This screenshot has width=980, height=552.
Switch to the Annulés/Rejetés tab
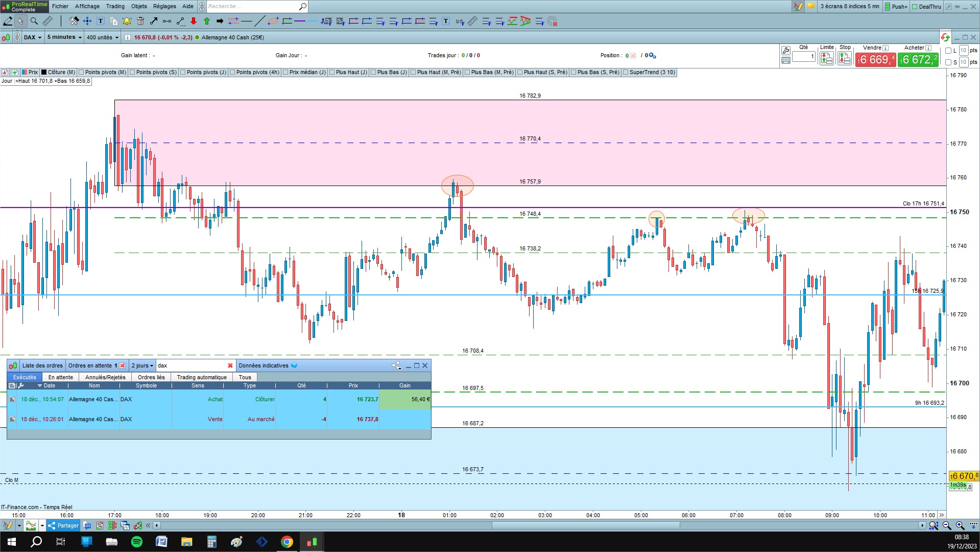coord(105,377)
